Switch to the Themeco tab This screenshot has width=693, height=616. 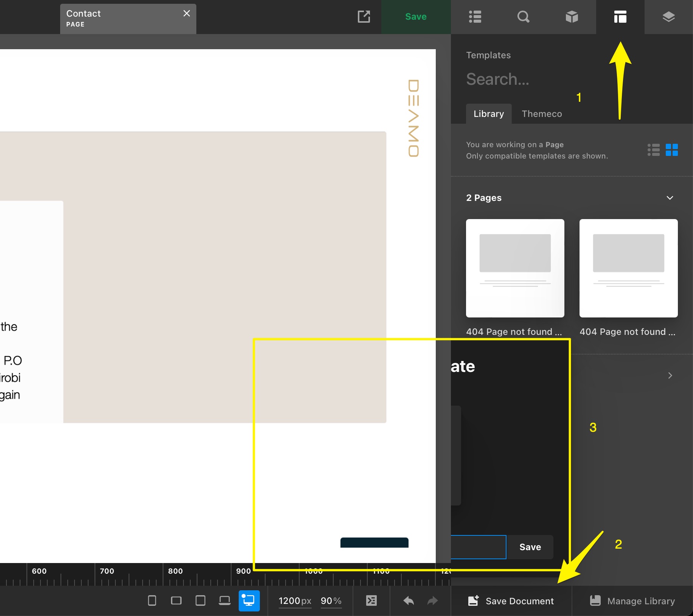coord(542,114)
